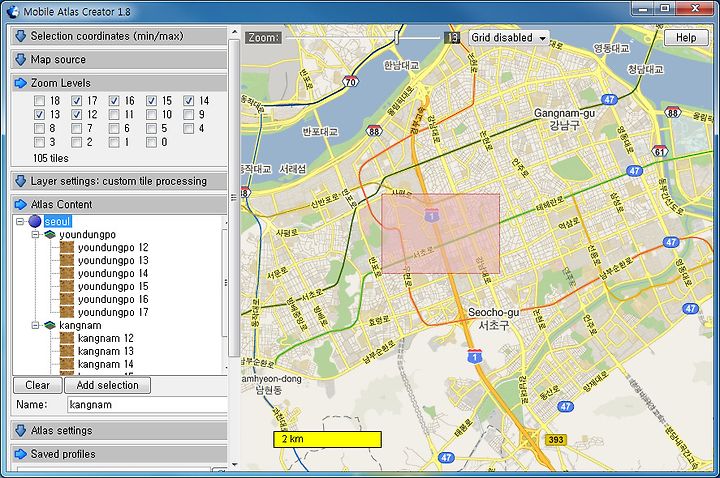
Task: Collapse the youndungpo layer node
Action: click(x=35, y=235)
